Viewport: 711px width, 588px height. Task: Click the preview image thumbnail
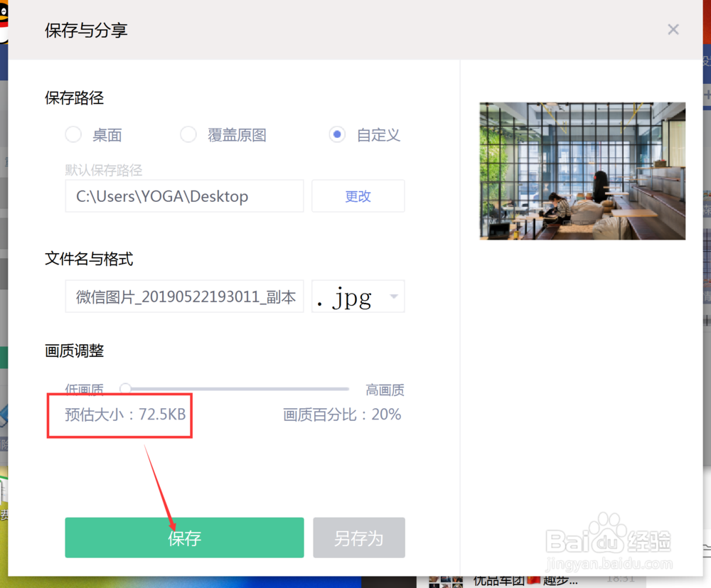pyautogui.click(x=583, y=171)
